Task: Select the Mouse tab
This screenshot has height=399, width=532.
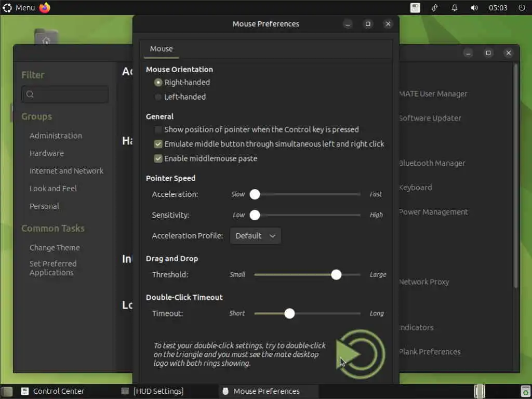Action: pos(162,49)
